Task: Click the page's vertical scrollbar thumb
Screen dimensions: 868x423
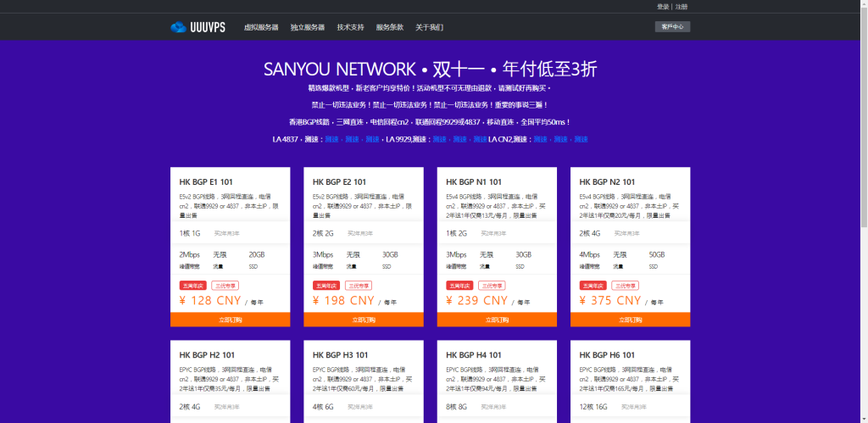Action: click(x=864, y=116)
